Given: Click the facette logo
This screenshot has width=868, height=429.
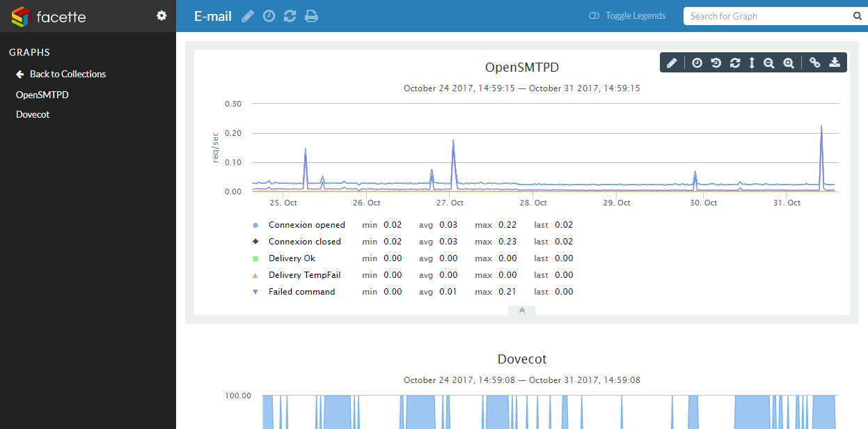Looking at the screenshot, I should [49, 16].
